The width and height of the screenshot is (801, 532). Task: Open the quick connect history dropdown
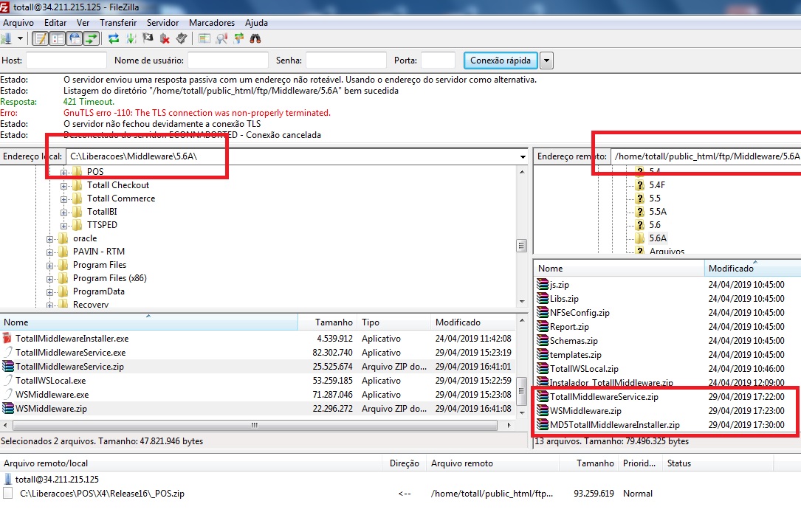546,61
